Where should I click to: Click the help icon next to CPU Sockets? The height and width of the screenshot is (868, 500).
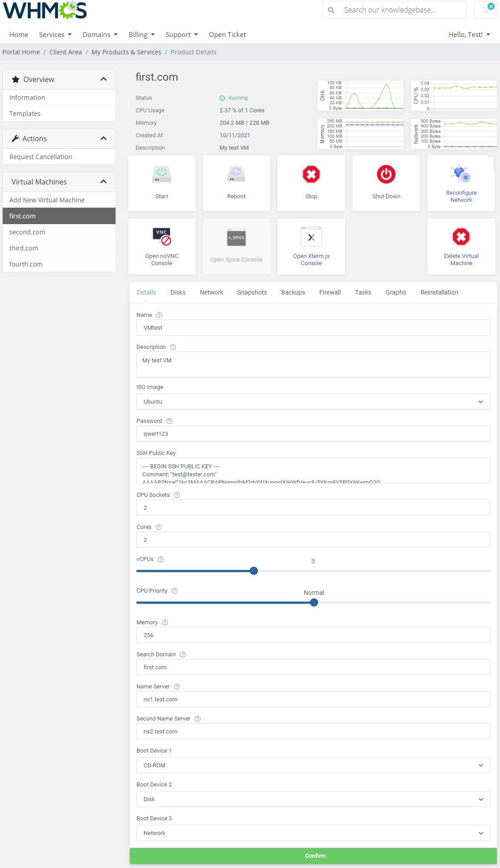pos(177,495)
